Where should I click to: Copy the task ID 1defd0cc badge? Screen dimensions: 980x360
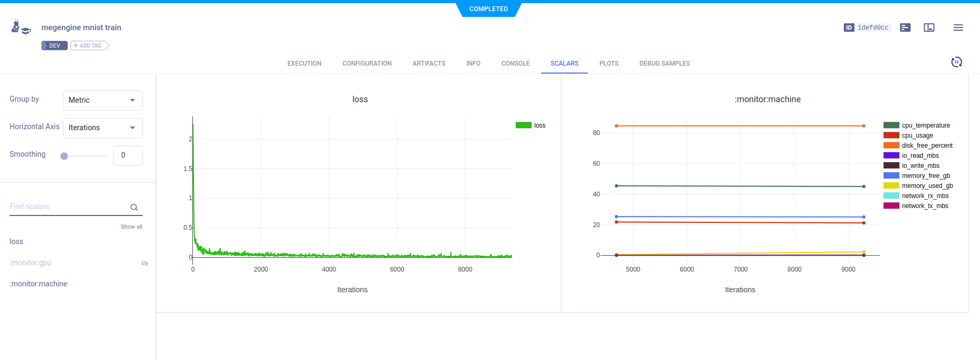point(867,28)
